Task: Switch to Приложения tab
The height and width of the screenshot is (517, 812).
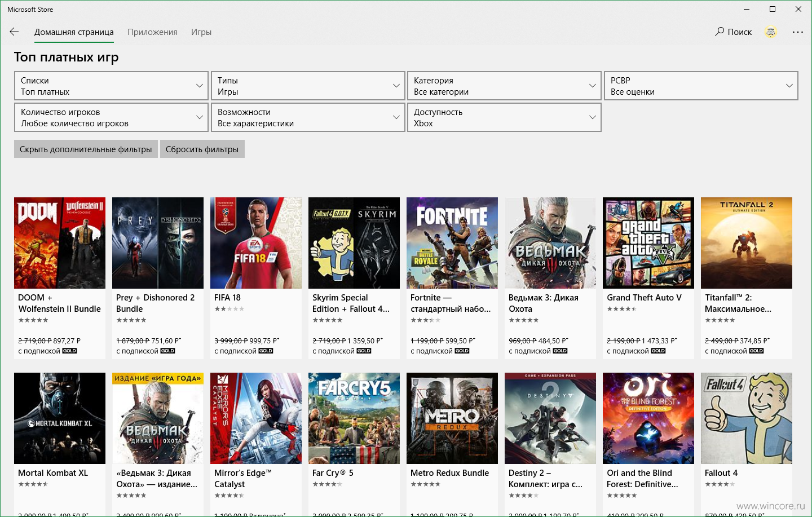Action: [x=152, y=32]
